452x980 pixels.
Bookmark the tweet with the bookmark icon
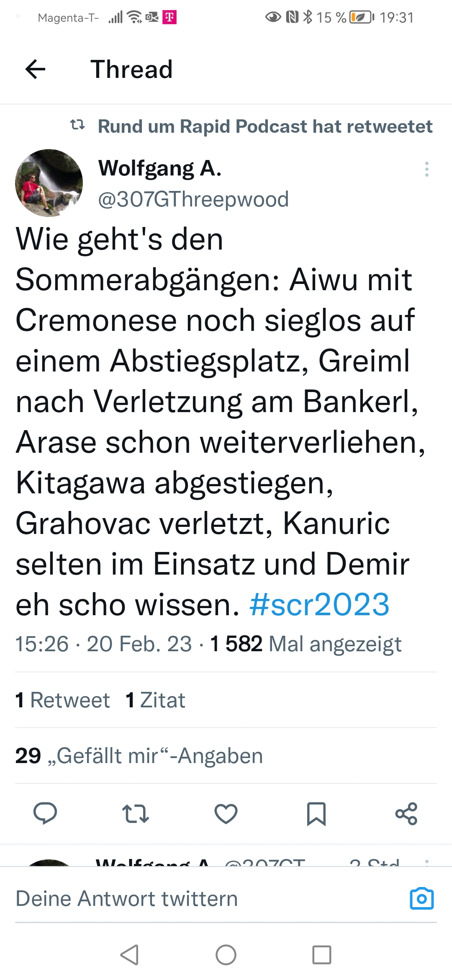click(x=316, y=814)
